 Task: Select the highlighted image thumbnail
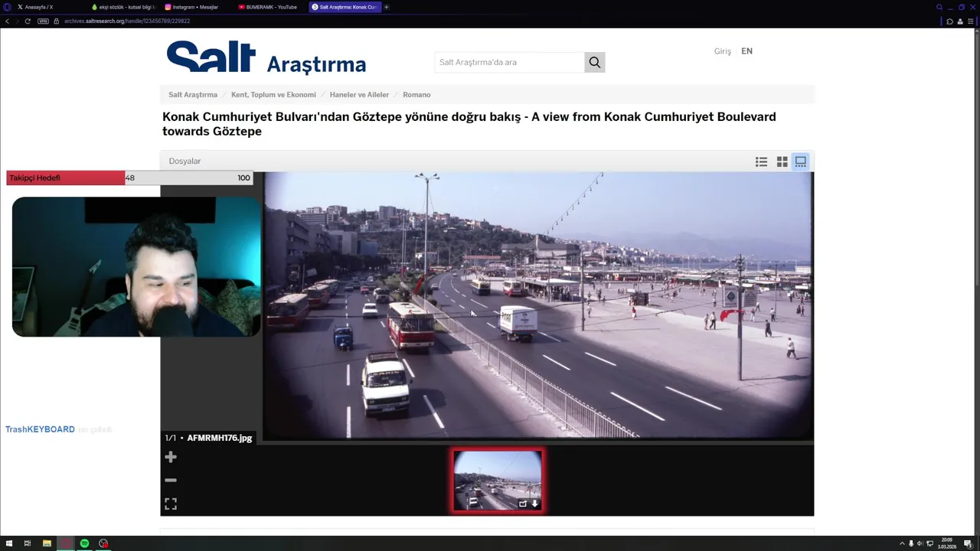pos(498,480)
